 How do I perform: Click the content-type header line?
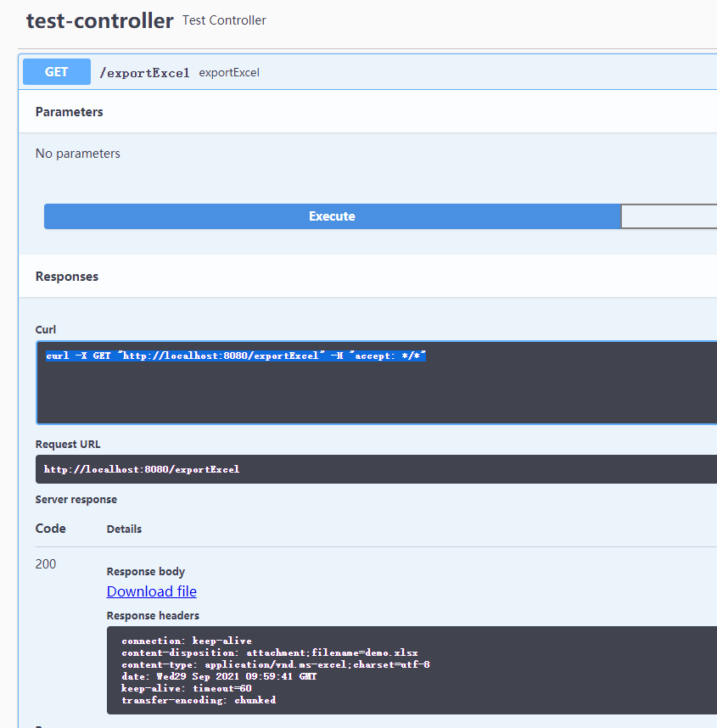tap(276, 665)
